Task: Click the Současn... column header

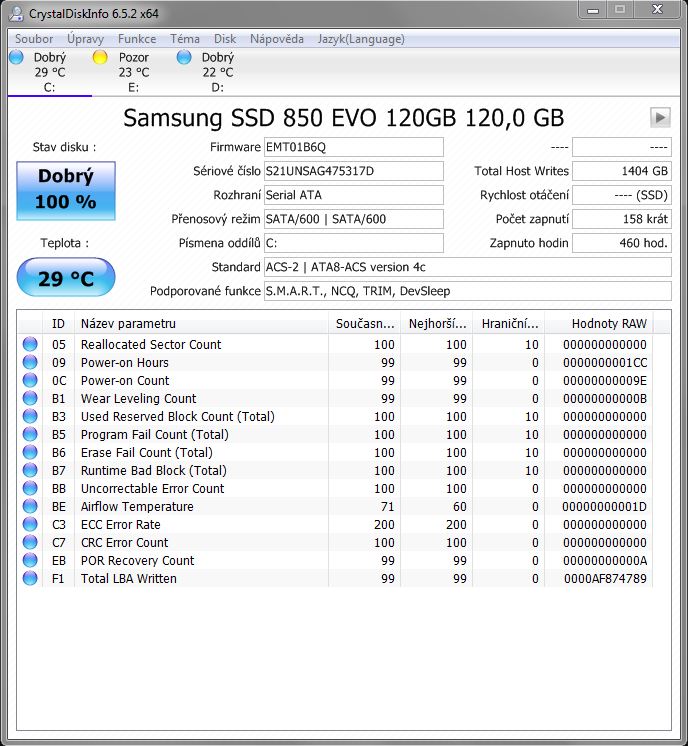Action: click(x=365, y=324)
